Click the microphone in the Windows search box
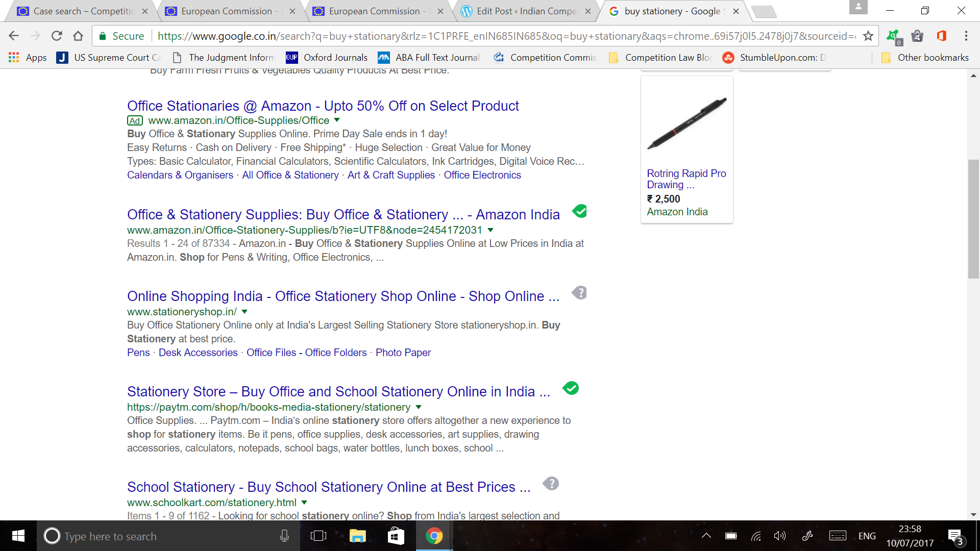Viewport: 980px width, 551px height. point(284,536)
